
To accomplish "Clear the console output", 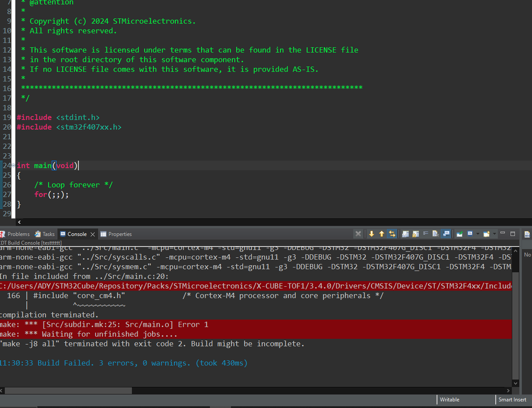I will [436, 234].
